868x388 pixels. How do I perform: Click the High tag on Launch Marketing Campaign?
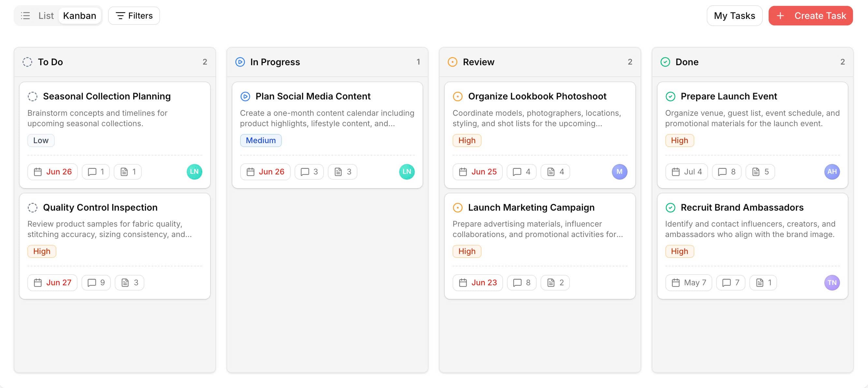click(467, 251)
